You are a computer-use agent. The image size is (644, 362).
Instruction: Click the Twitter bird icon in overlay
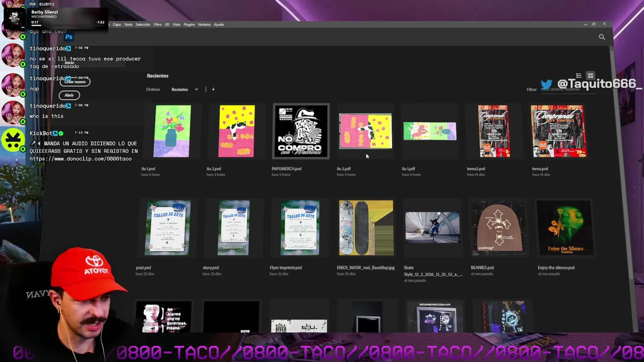546,84
